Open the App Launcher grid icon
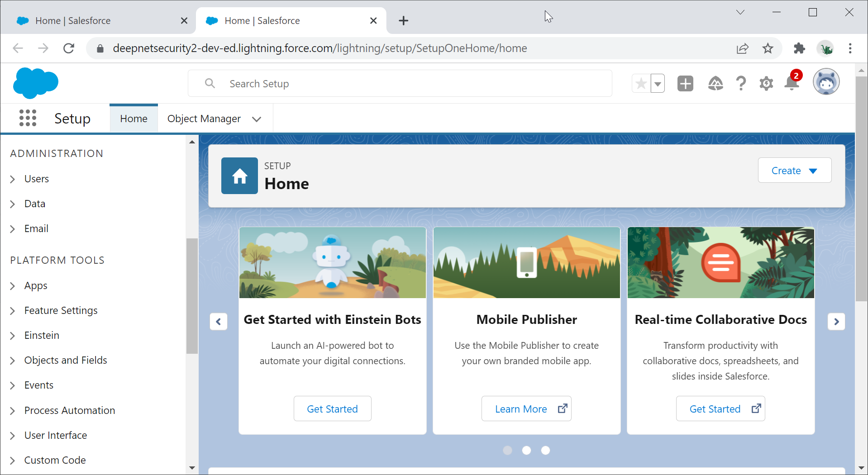Image resolution: width=868 pixels, height=475 pixels. pyautogui.click(x=28, y=118)
